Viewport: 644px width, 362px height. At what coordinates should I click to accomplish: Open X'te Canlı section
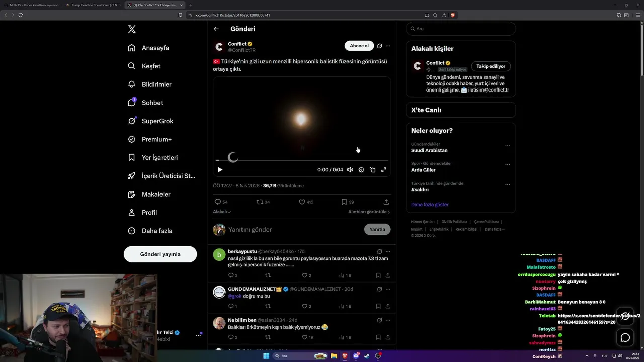click(x=461, y=110)
